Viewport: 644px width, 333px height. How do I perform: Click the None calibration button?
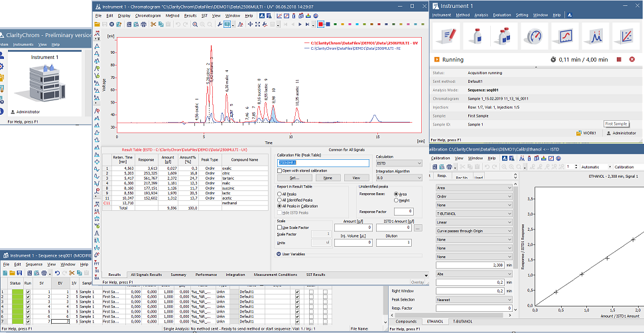(327, 178)
